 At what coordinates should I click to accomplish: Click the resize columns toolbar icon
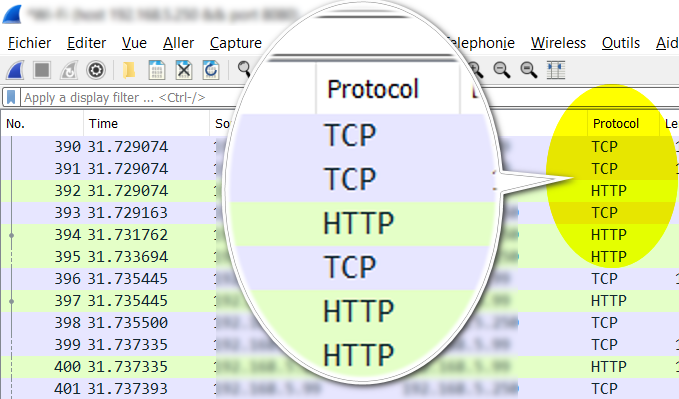556,70
